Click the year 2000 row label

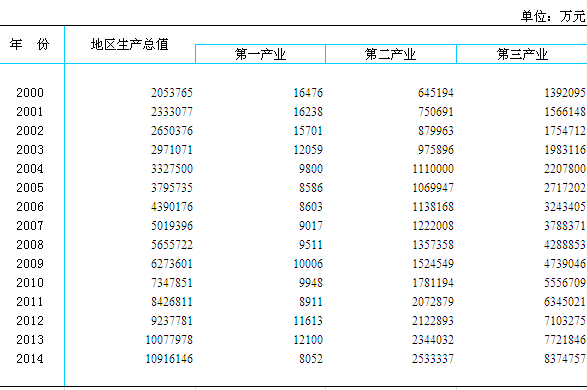click(30, 93)
